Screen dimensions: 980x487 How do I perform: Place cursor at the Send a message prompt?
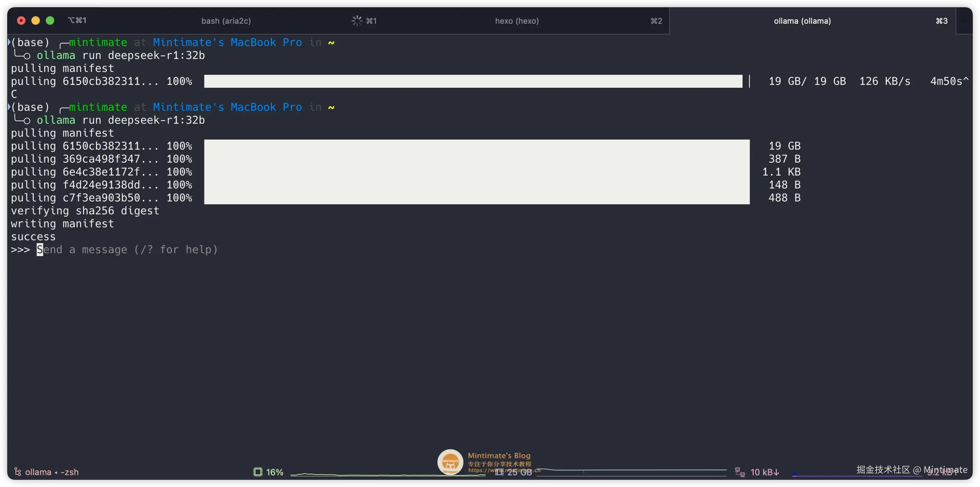coord(40,250)
